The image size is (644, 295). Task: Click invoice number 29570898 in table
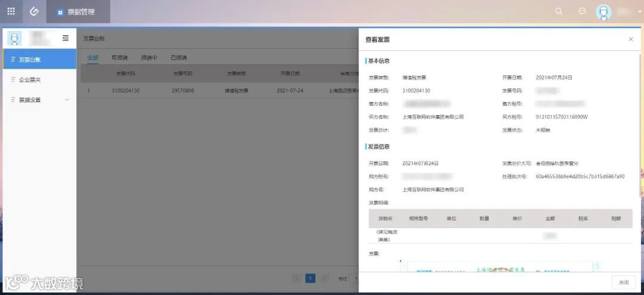(x=183, y=91)
